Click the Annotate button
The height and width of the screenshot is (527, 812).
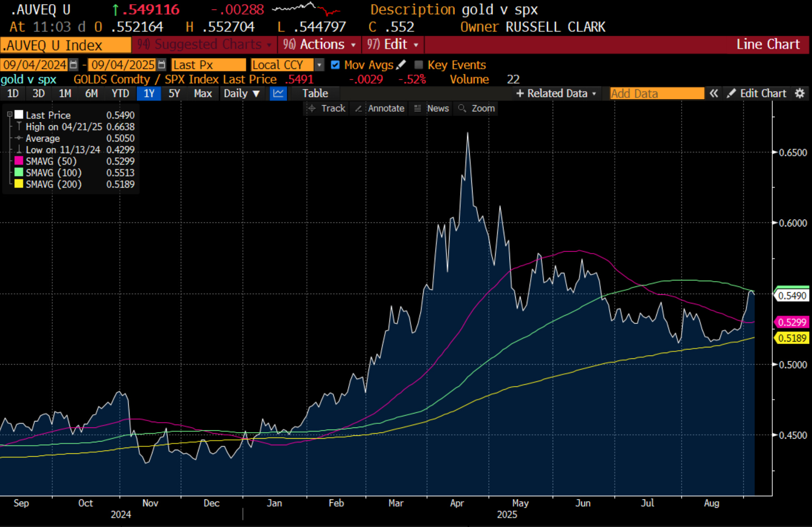tap(380, 108)
